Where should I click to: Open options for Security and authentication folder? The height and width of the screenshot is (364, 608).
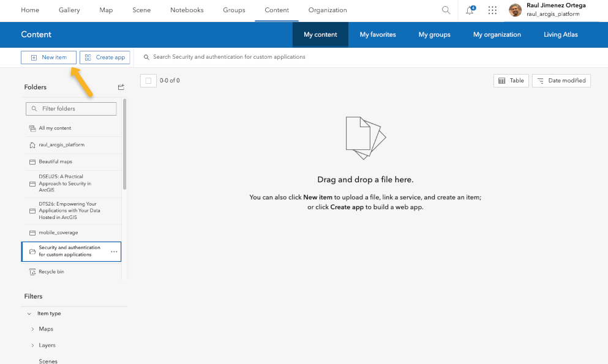(x=114, y=251)
